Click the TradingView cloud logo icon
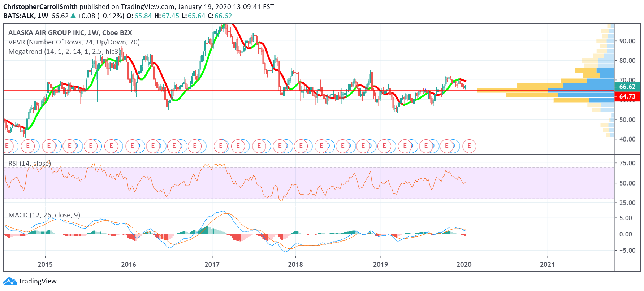The height and width of the screenshot is (291, 644). click(10, 281)
